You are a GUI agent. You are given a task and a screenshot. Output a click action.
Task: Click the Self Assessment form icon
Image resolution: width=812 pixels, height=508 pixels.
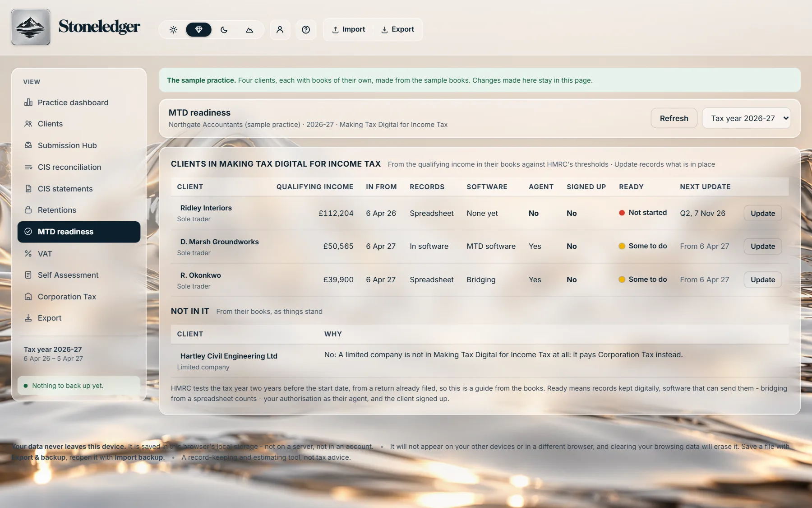coord(28,275)
